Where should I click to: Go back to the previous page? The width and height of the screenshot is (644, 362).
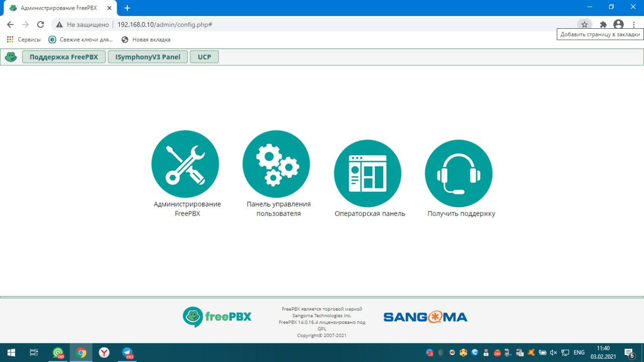pyautogui.click(x=11, y=24)
